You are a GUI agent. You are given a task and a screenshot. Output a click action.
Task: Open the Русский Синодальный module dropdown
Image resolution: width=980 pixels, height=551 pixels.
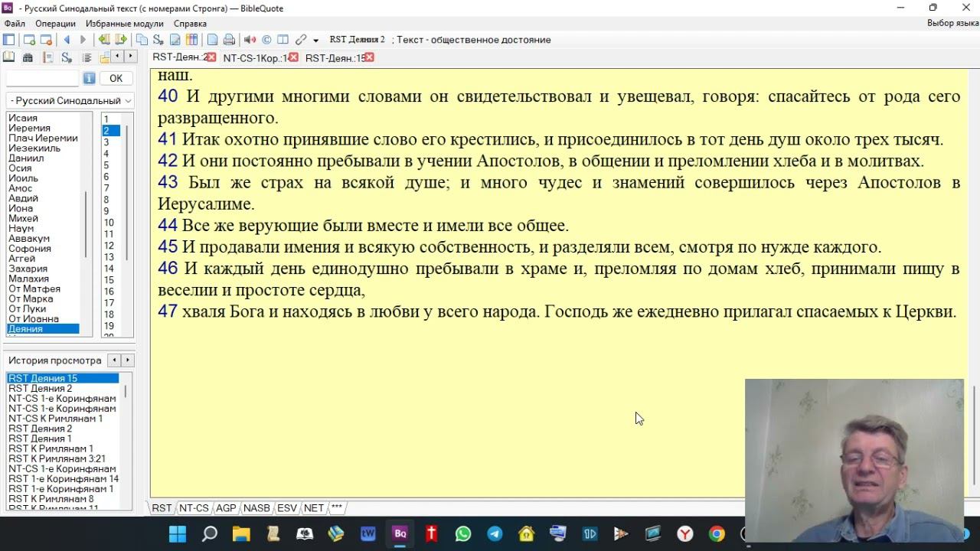70,100
